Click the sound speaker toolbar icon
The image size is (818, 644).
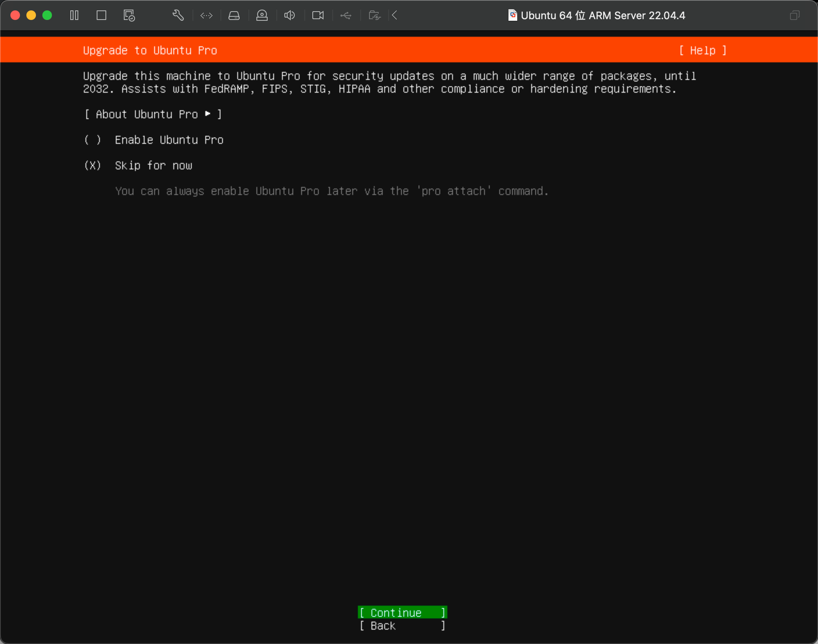point(290,16)
